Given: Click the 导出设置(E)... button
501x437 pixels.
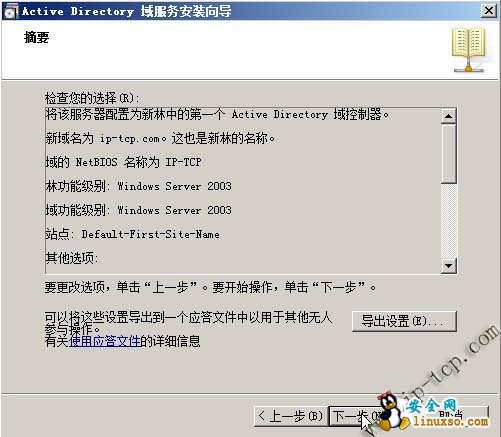Looking at the screenshot, I should tap(404, 321).
